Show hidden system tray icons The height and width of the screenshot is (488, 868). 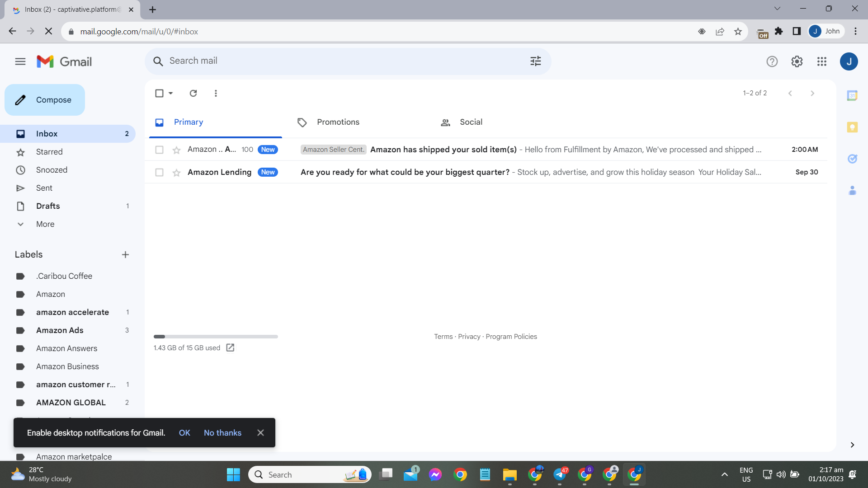coord(724,474)
